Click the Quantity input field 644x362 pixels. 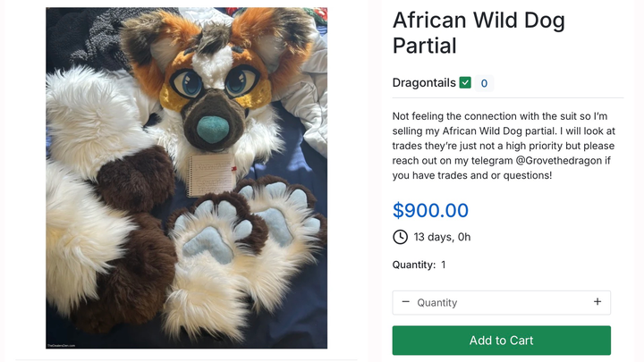coord(501,302)
